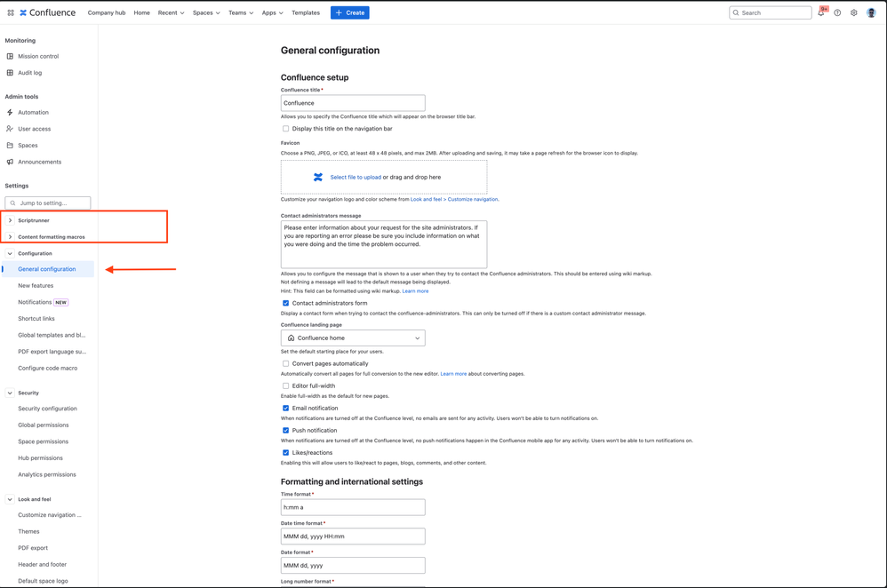Open notifications via the bell icon
887x588 pixels.
(820, 12)
